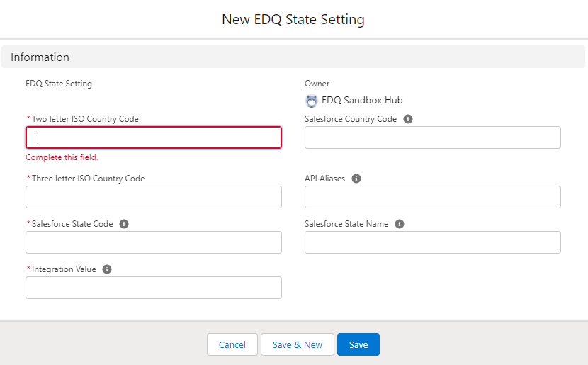Click the Salesforce State Name input
This screenshot has width=588, height=365.
(433, 242)
